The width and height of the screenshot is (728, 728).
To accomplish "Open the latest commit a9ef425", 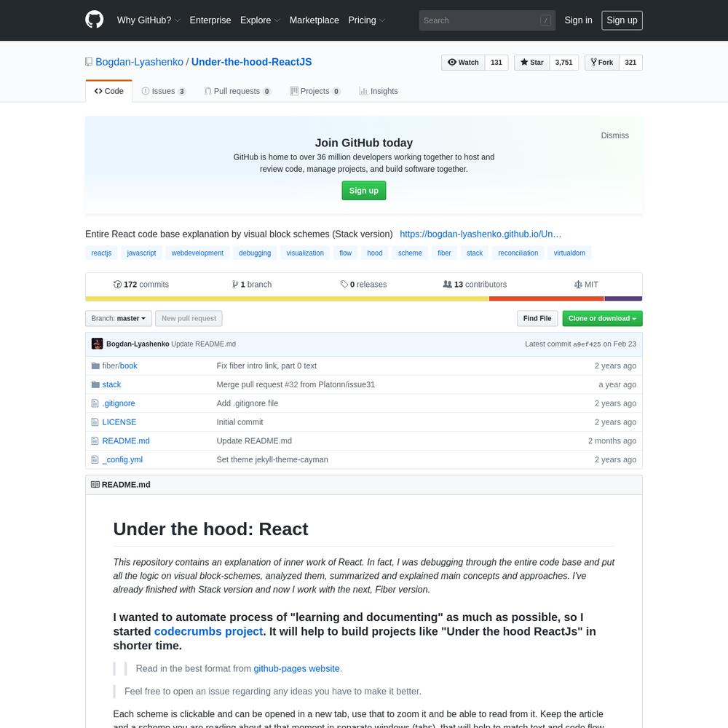I will (587, 344).
